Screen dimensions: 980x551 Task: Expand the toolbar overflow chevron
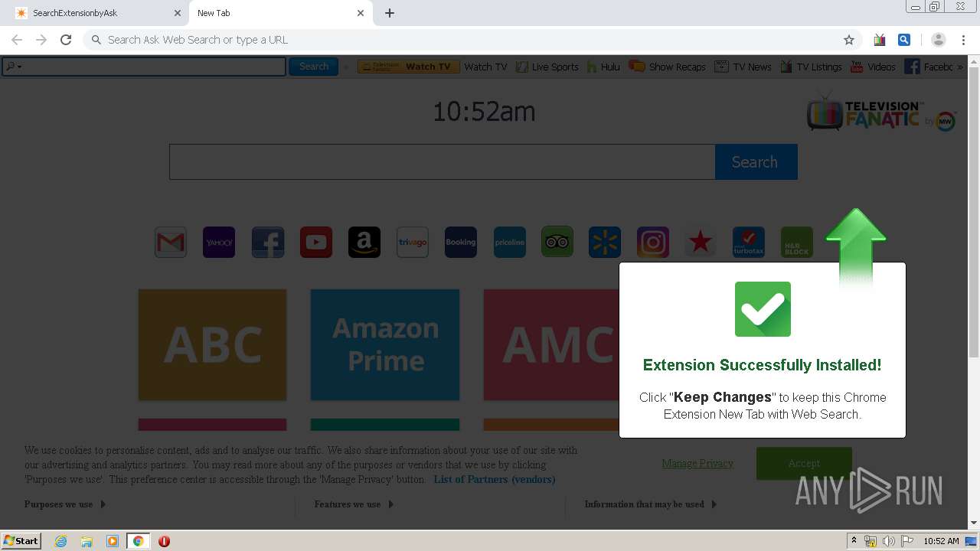[960, 67]
